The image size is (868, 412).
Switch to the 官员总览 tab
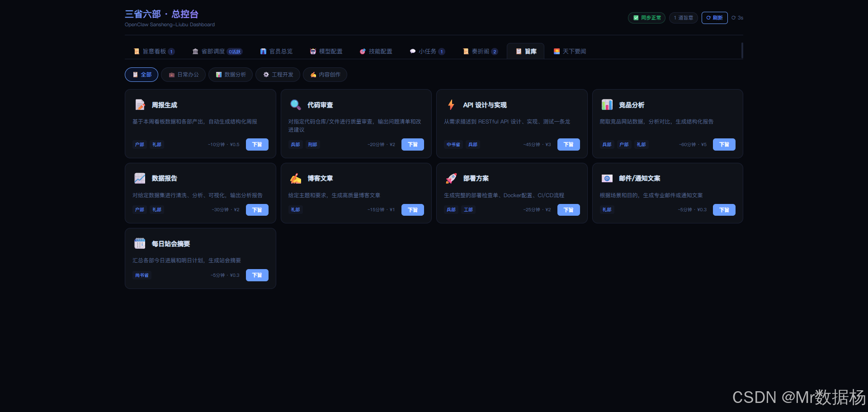point(276,51)
